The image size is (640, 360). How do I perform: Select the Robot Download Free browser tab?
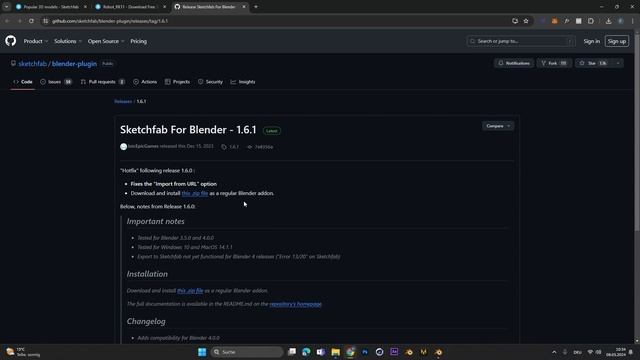click(x=129, y=7)
